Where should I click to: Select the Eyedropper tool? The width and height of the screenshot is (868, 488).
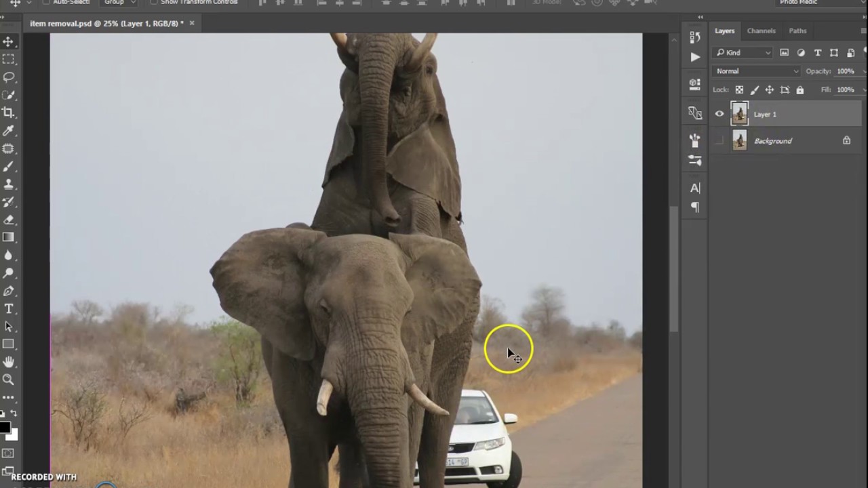tap(9, 131)
